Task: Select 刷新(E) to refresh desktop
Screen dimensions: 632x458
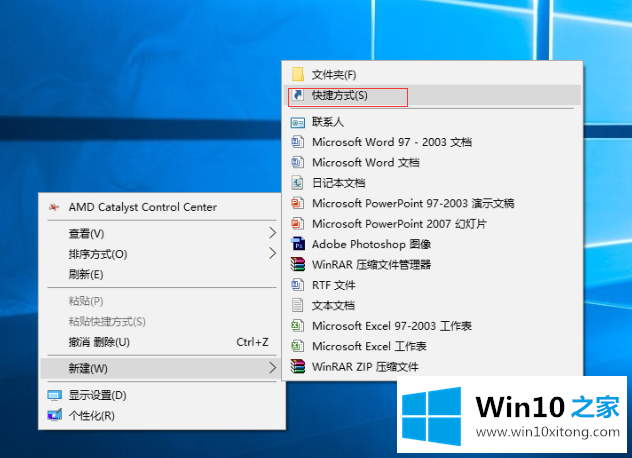Action: pyautogui.click(x=86, y=274)
